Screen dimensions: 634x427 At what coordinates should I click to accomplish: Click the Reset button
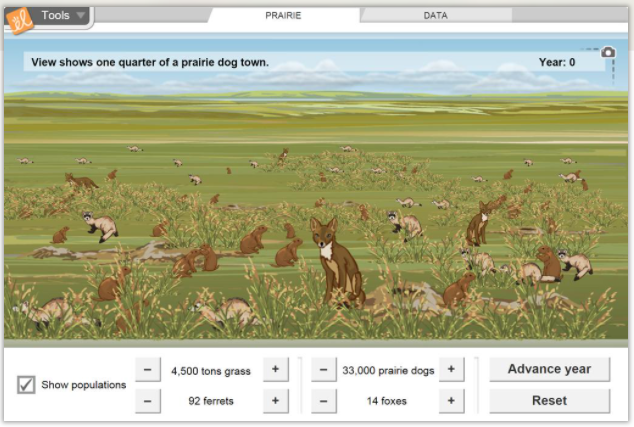click(x=549, y=401)
